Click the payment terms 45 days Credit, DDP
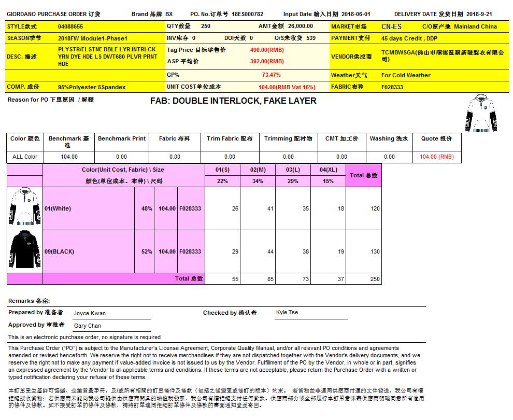Viewport: 513px width, 420px height. (x=409, y=38)
